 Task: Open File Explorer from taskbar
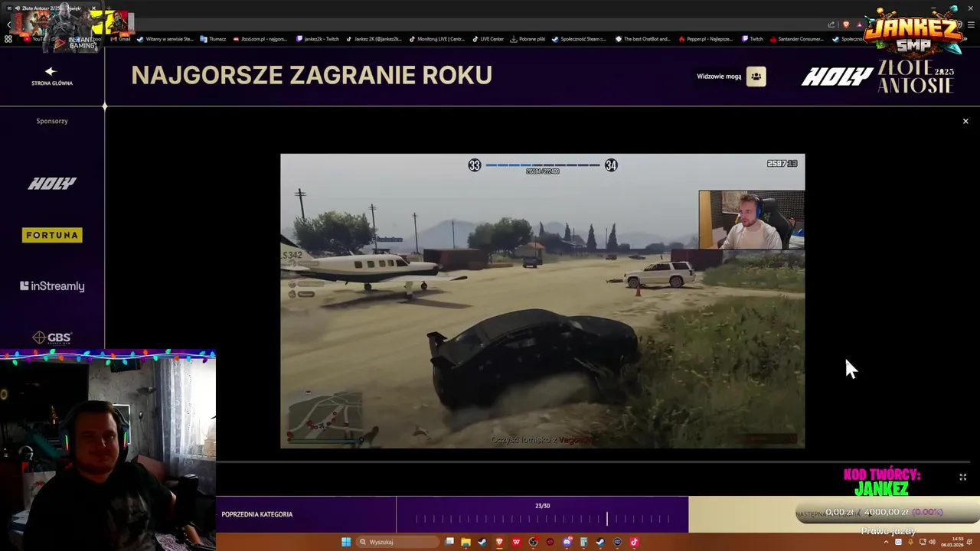465,542
